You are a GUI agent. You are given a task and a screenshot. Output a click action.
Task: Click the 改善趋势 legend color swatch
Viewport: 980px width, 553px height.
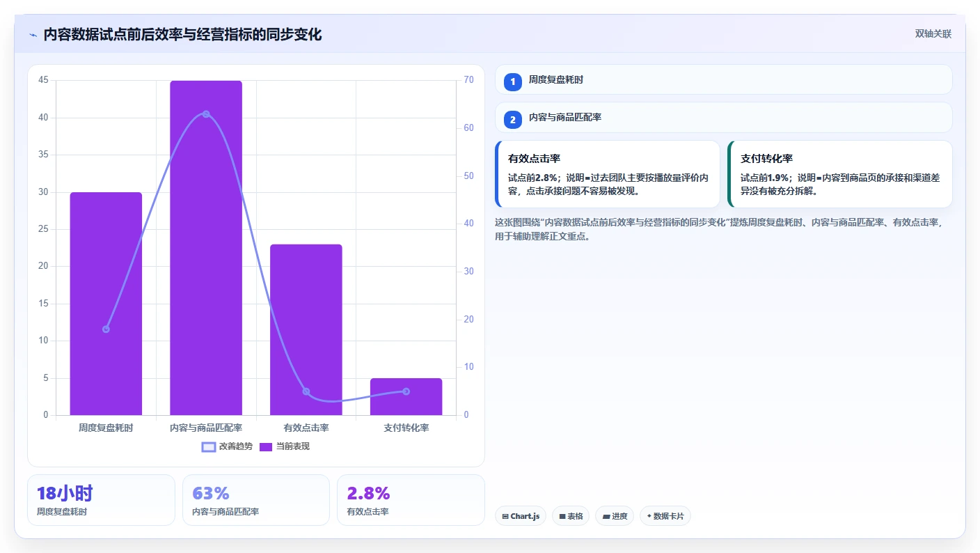209,446
